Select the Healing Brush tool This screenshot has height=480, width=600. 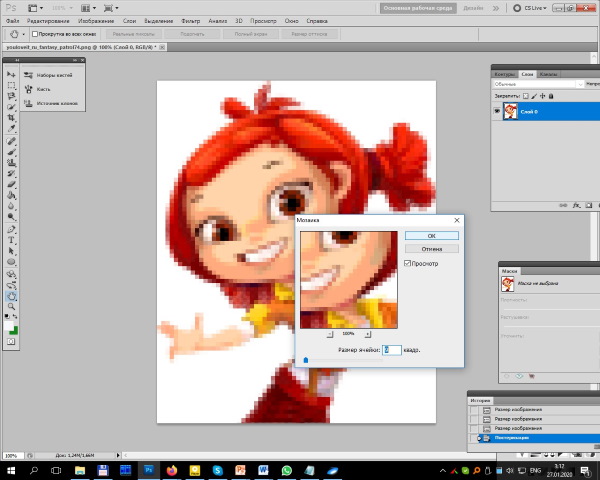[11, 141]
